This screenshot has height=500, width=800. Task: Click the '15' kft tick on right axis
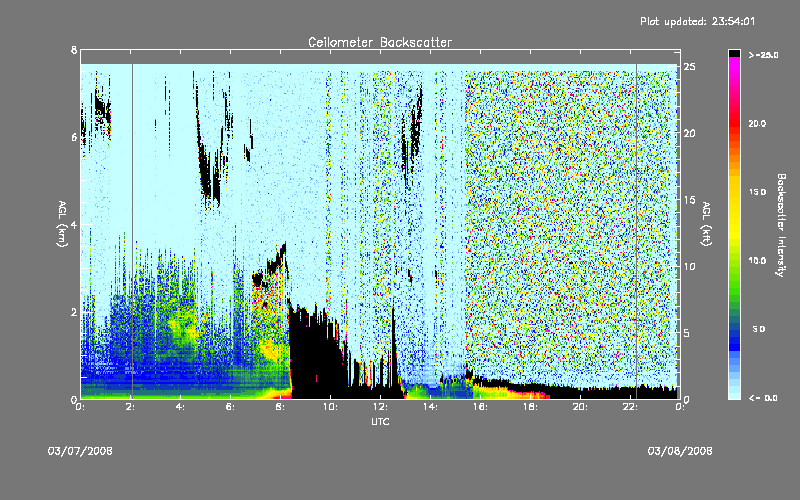point(689,200)
